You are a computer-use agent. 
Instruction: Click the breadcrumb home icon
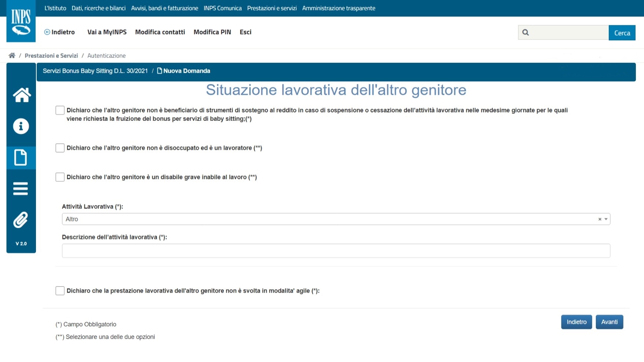coord(12,55)
